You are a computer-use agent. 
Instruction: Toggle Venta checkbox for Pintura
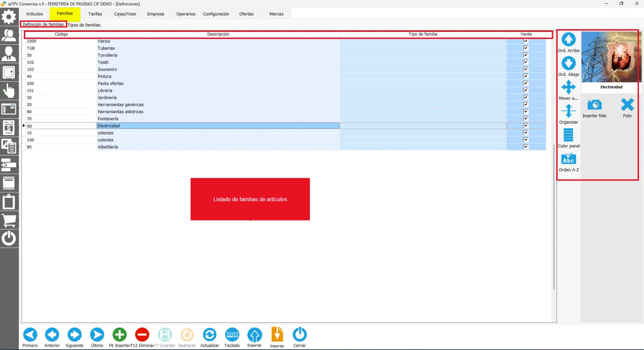click(x=526, y=76)
